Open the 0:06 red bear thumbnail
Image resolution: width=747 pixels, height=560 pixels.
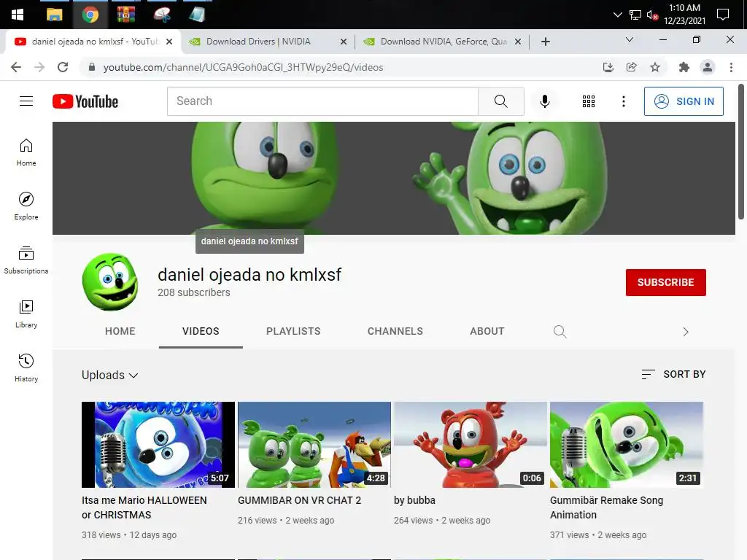[x=471, y=445]
